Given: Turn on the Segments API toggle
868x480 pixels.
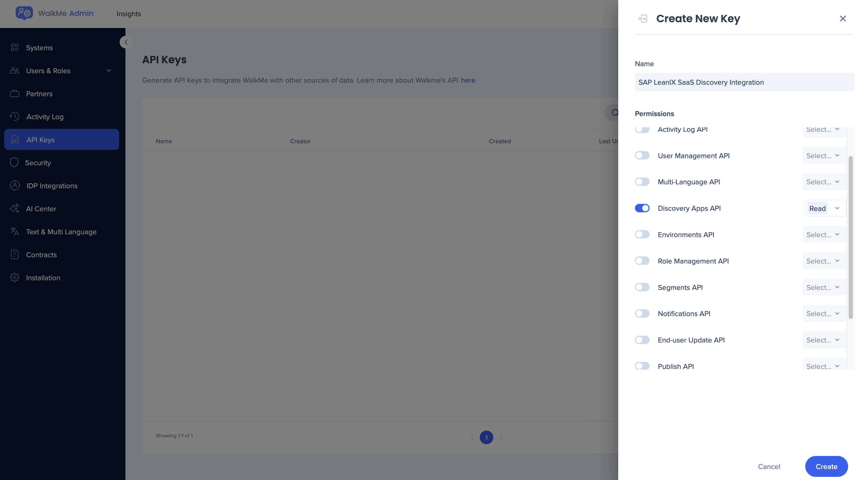Looking at the screenshot, I should [642, 287].
